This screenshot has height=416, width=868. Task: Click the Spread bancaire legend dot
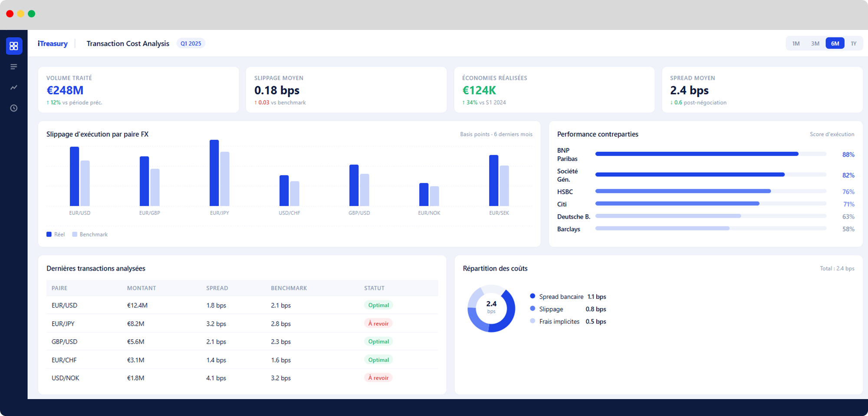[x=533, y=296]
